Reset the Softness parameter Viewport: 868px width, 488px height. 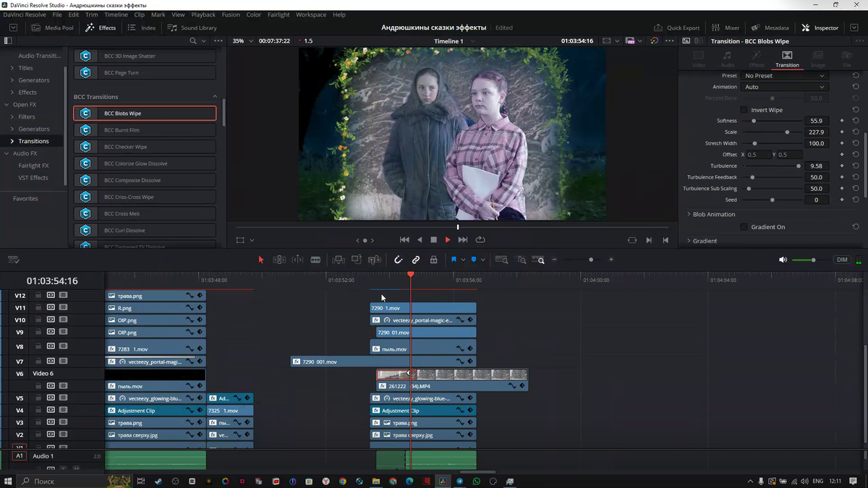click(x=856, y=121)
